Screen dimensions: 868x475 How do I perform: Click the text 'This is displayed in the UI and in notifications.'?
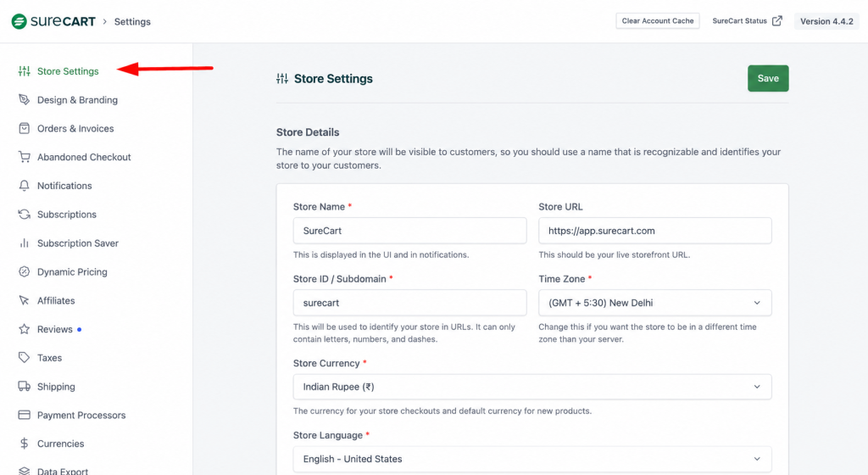coord(381,254)
